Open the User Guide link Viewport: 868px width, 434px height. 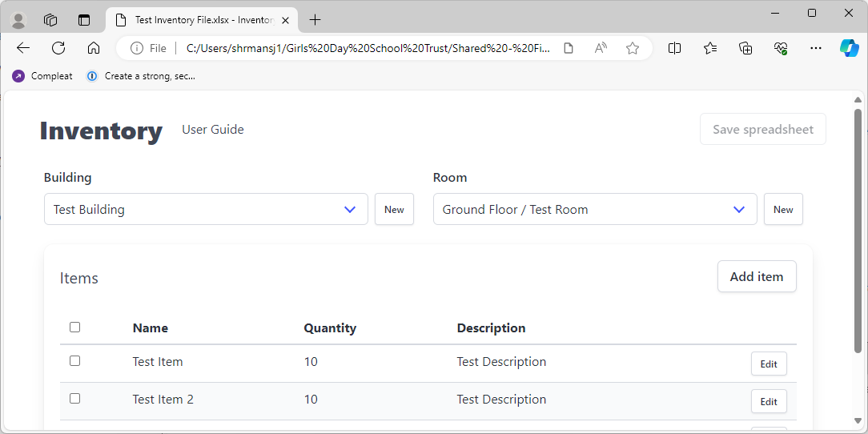[213, 130]
